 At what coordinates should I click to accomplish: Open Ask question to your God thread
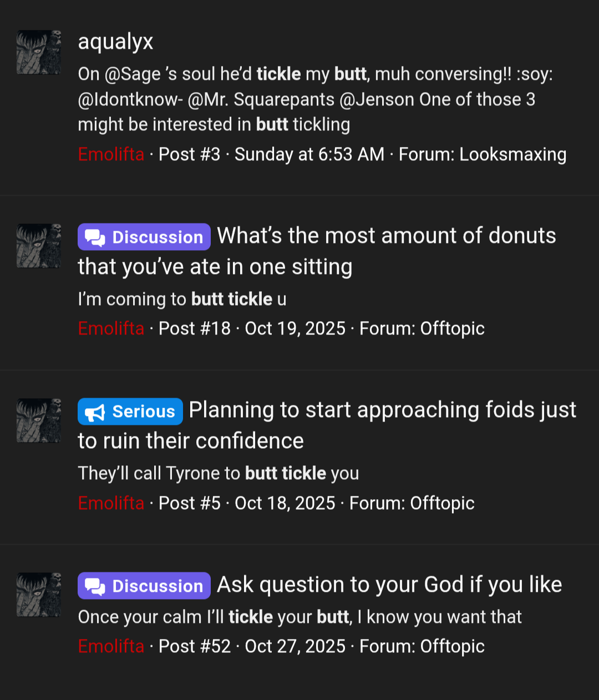(x=389, y=585)
